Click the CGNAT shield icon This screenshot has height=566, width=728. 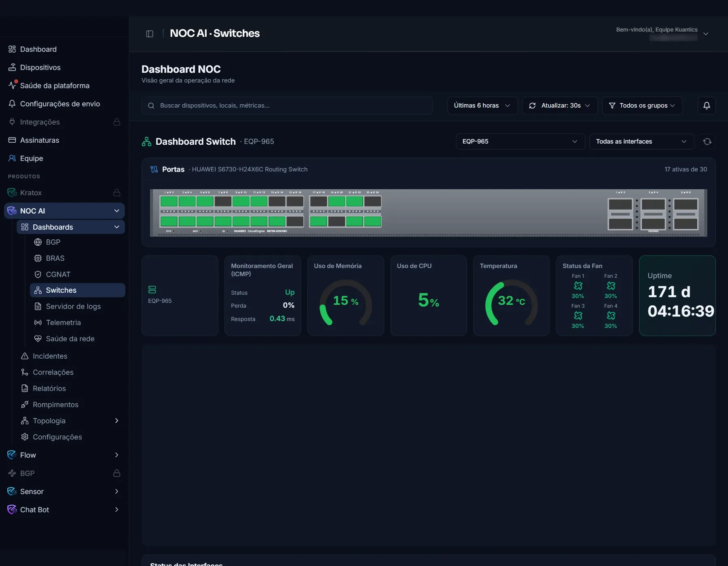coord(38,275)
